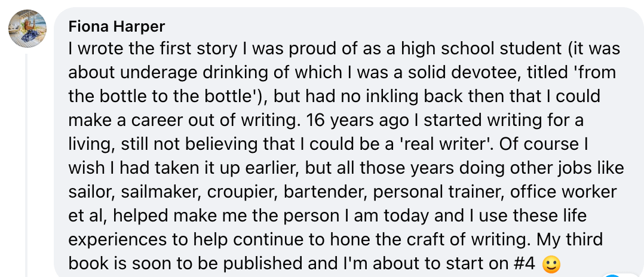Image resolution: width=644 pixels, height=277 pixels.
Task: Open the Fiona Harper author name link
Action: tap(116, 26)
